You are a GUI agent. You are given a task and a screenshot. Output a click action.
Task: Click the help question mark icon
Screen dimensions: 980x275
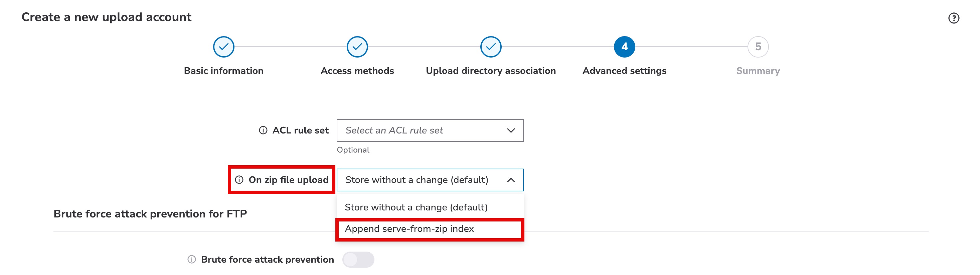[x=953, y=18]
